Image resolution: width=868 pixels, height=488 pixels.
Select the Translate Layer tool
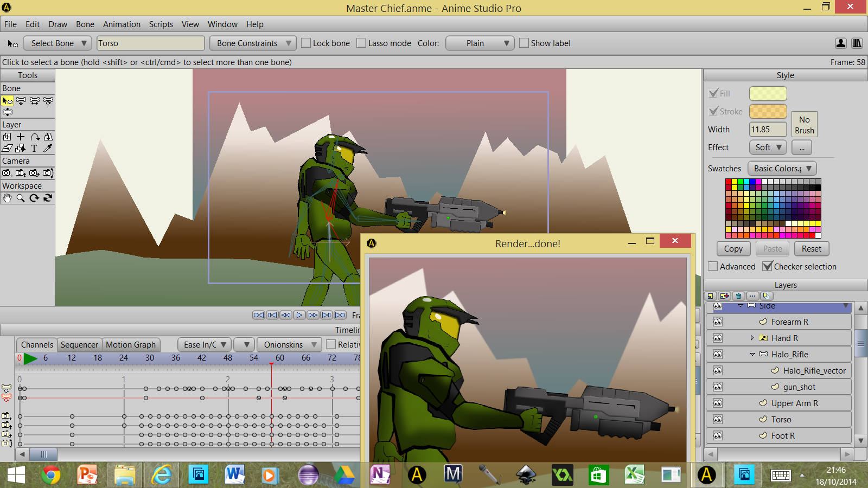7,137
